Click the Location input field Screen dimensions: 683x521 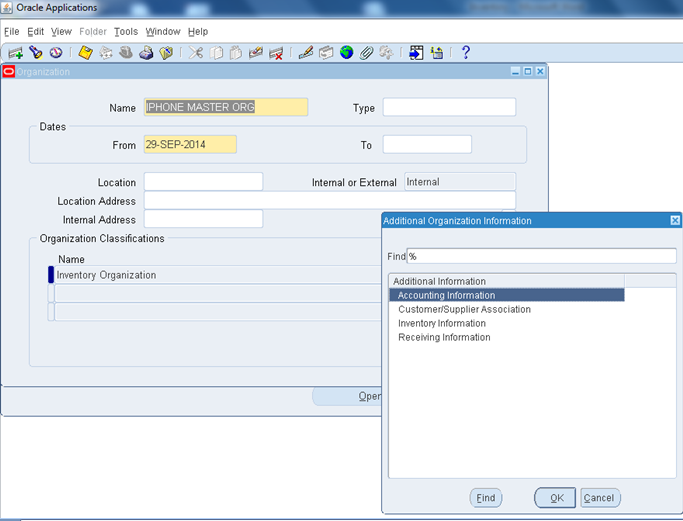coord(203,182)
